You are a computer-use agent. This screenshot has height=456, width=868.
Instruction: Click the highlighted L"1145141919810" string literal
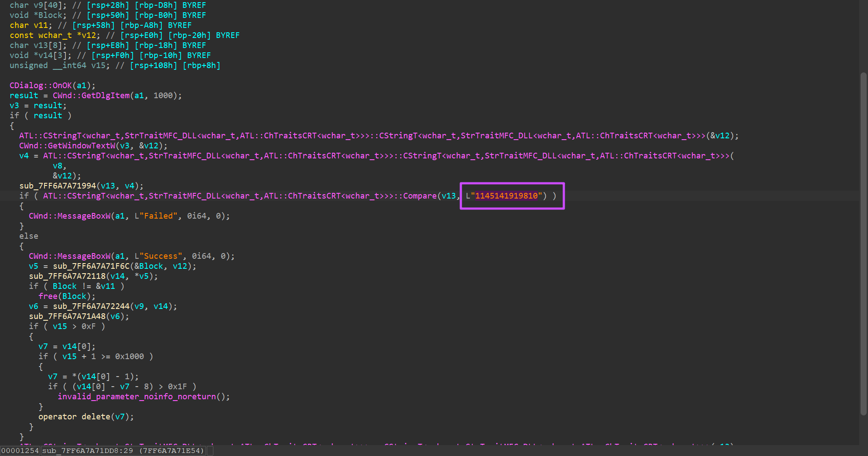506,196
